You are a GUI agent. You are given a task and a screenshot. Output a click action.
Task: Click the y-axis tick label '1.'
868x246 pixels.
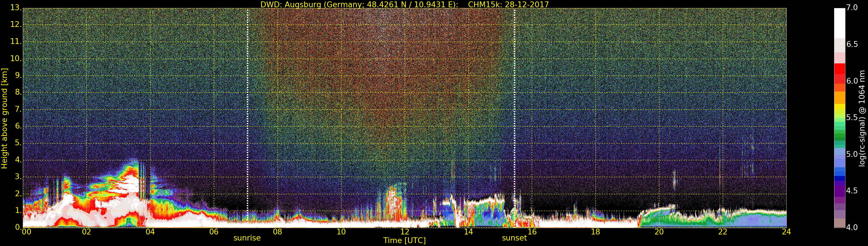[18, 210]
